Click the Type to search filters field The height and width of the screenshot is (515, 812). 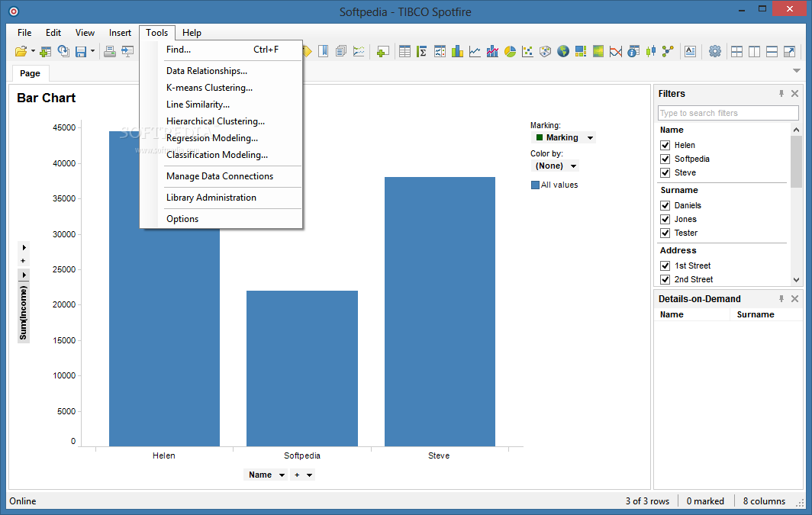(x=728, y=113)
